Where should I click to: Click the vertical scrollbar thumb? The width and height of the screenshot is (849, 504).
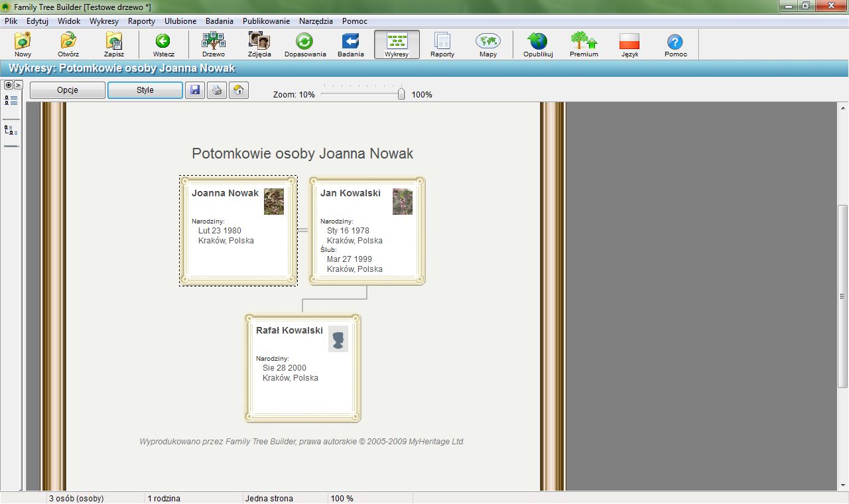point(843,296)
